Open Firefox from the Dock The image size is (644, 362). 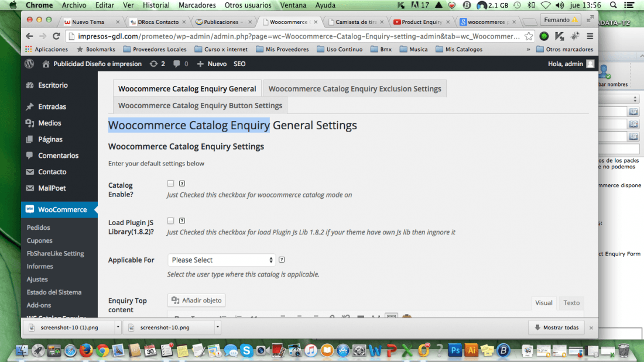tap(86, 350)
